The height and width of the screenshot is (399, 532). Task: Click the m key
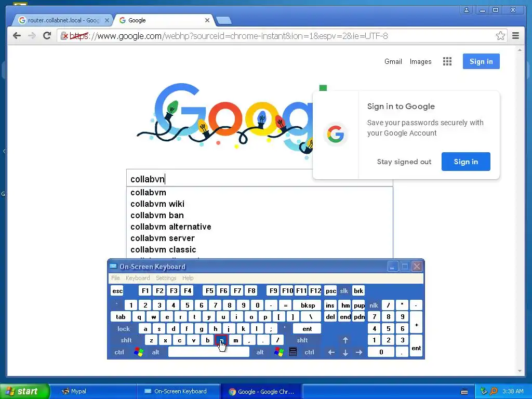pyautogui.click(x=235, y=340)
